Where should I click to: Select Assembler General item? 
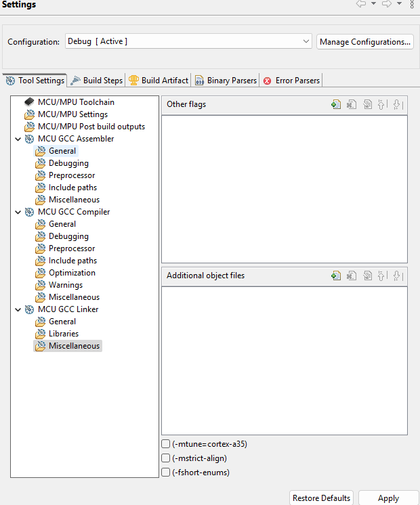click(62, 151)
